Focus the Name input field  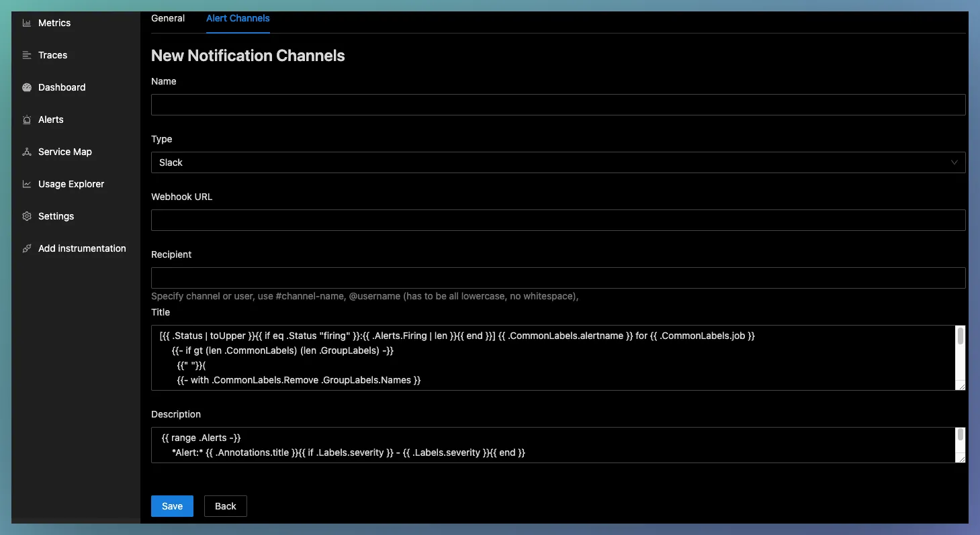[558, 105]
